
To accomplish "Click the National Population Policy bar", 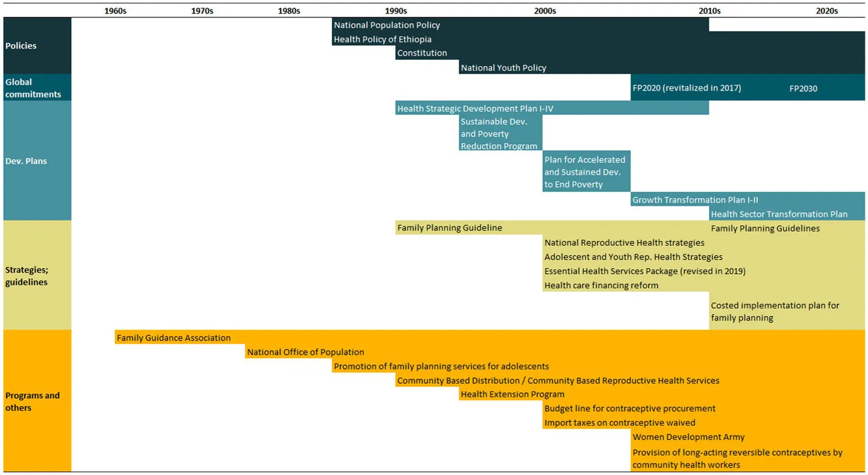I will (387, 25).
